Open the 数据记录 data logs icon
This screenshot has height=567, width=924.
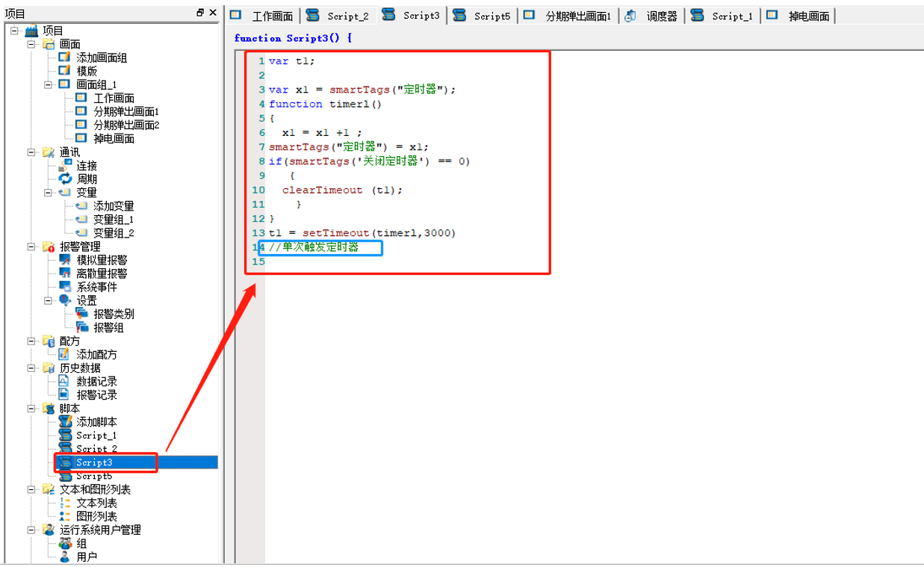tap(66, 381)
